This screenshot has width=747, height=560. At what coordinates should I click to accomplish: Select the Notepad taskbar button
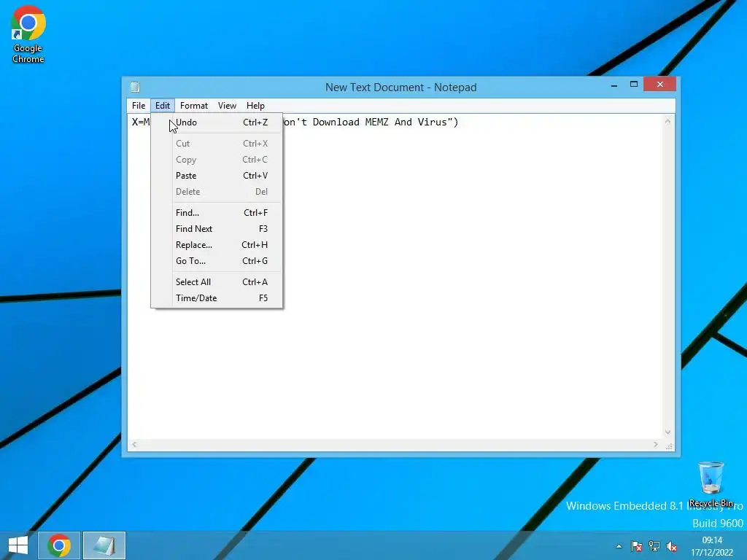104,545
